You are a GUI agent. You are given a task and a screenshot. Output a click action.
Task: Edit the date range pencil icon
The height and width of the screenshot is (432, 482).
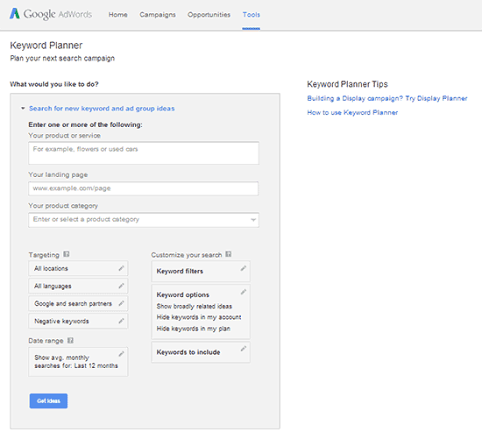[x=121, y=354]
